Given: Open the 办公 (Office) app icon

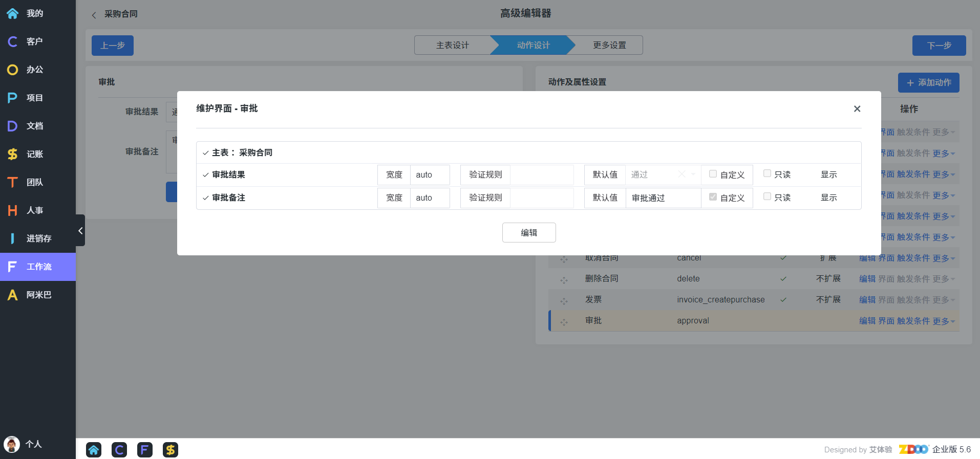Looking at the screenshot, I should coord(13,70).
